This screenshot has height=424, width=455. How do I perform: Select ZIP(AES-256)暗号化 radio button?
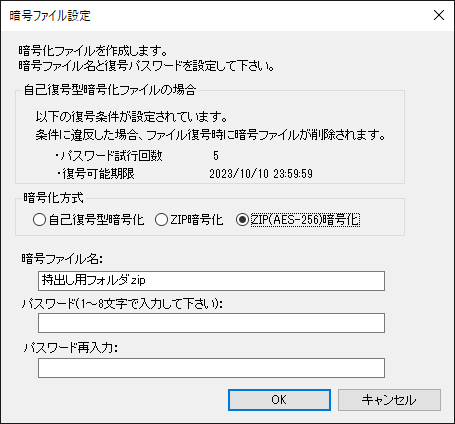pos(242,220)
